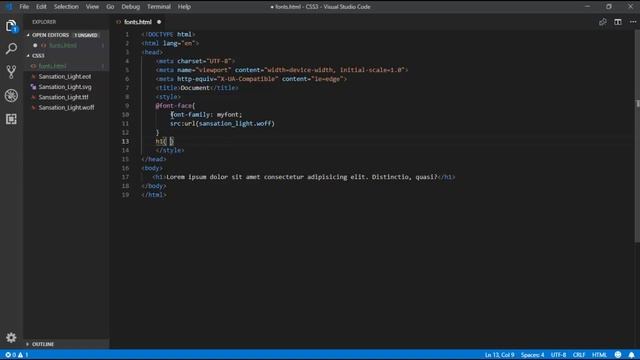Show errors and warnings in status bar

click(x=16, y=355)
